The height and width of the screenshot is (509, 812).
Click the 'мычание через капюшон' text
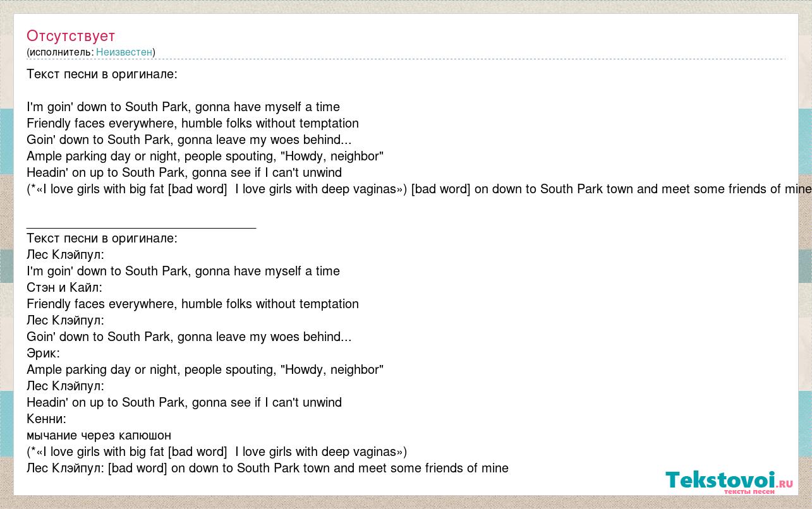coord(99,435)
